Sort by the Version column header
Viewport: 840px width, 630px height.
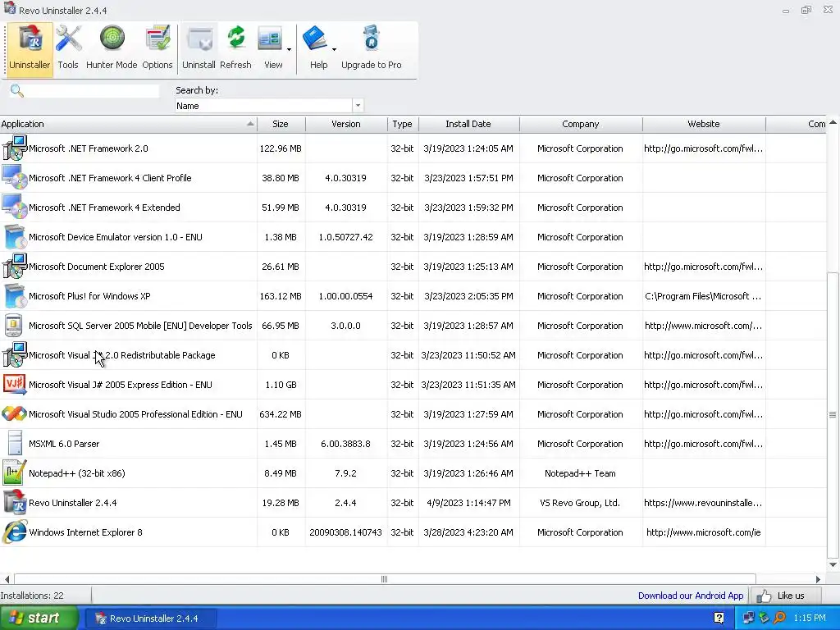coord(346,124)
